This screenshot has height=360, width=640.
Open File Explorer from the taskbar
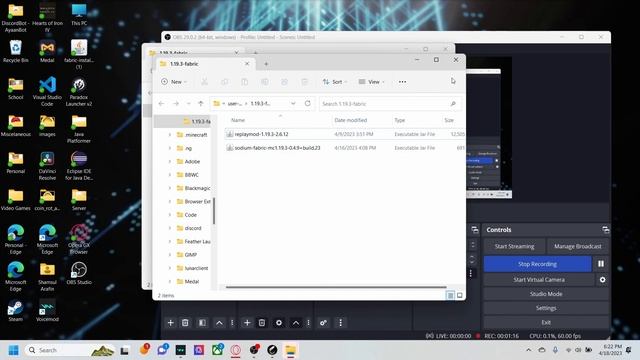tap(290, 350)
